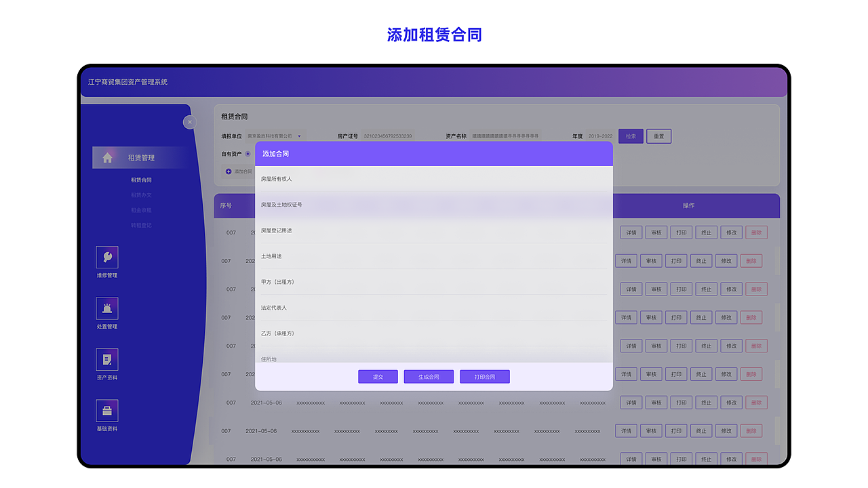Click the 乙方（承租方） field row
Screen dimensions: 868x488
click(434, 333)
